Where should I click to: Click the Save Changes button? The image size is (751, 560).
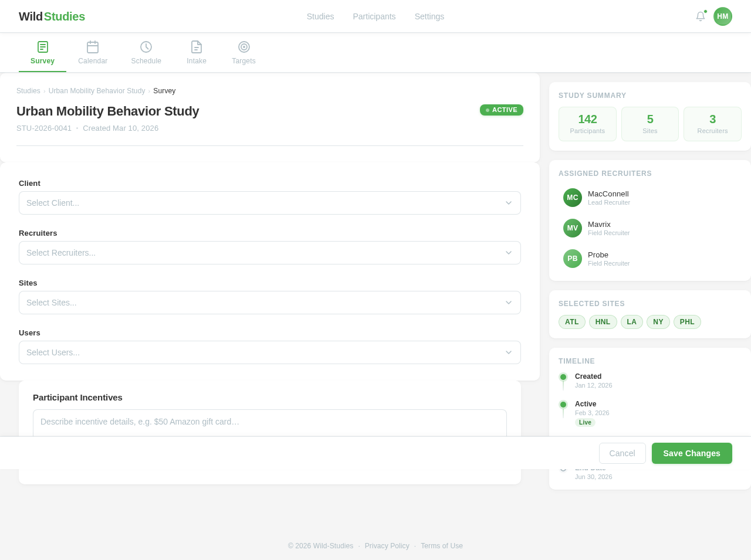click(692, 453)
